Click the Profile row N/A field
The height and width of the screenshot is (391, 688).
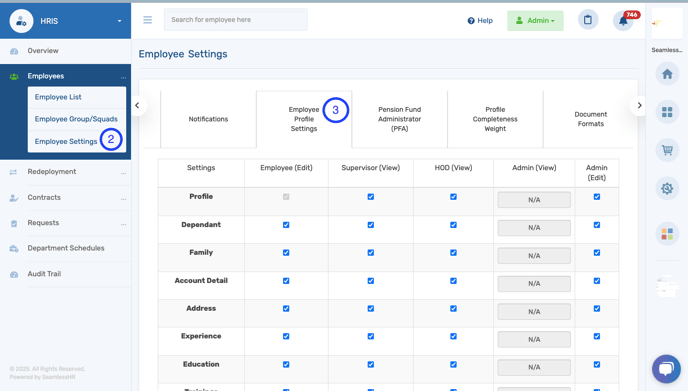coord(534,200)
